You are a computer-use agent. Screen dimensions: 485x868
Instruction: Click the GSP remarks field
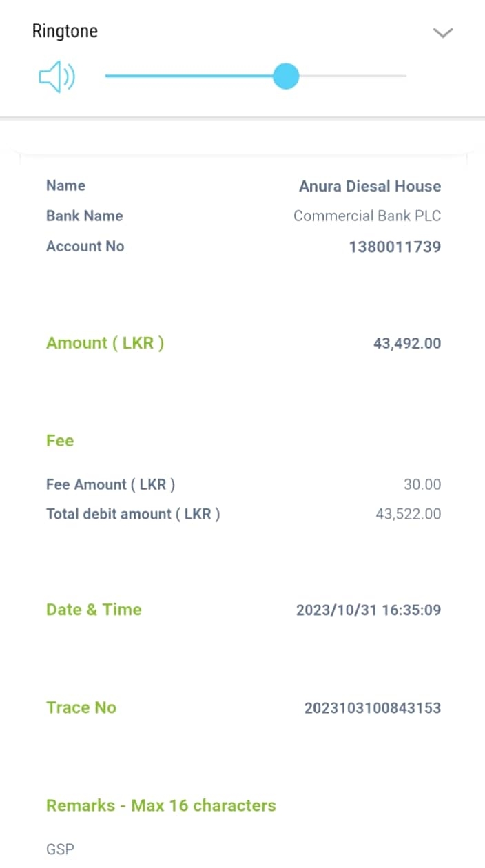[x=60, y=849]
